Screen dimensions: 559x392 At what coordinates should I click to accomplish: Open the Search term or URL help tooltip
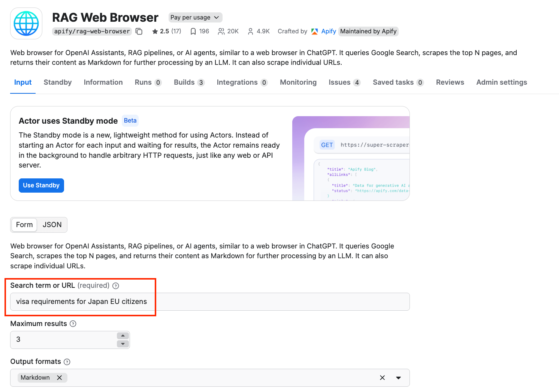click(x=115, y=286)
